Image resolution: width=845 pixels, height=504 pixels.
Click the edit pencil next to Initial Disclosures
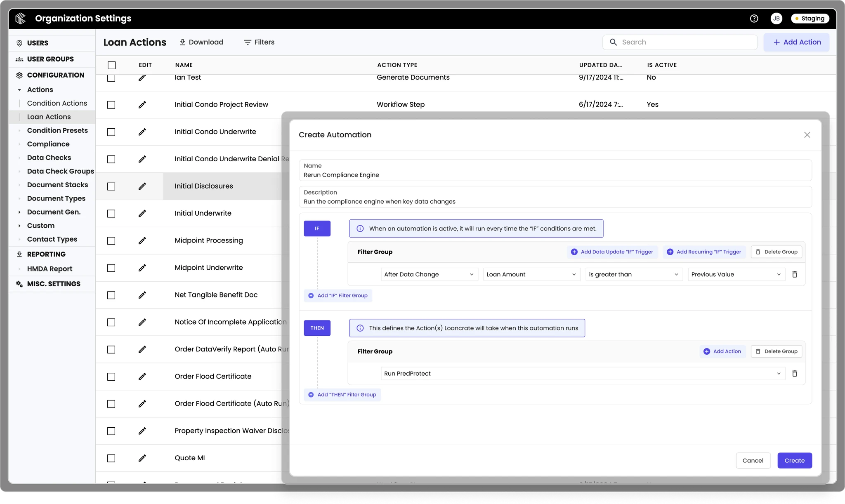coord(142,186)
